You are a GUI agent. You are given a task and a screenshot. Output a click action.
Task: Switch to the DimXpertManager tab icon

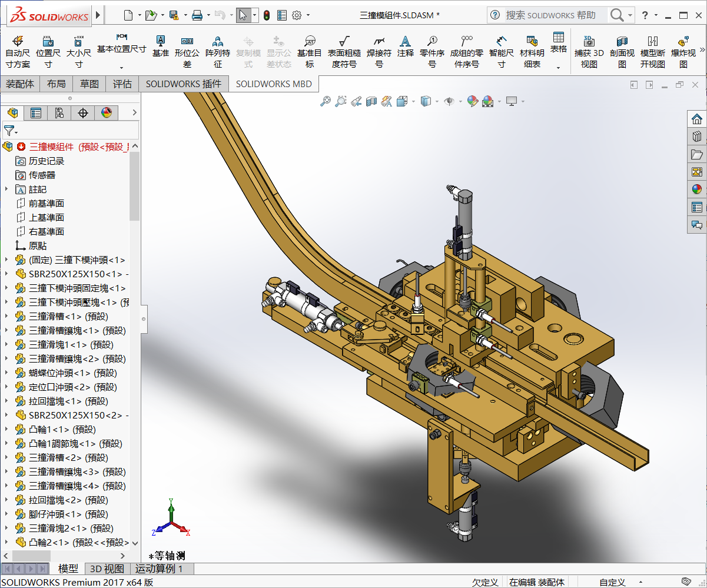pyautogui.click(x=83, y=112)
